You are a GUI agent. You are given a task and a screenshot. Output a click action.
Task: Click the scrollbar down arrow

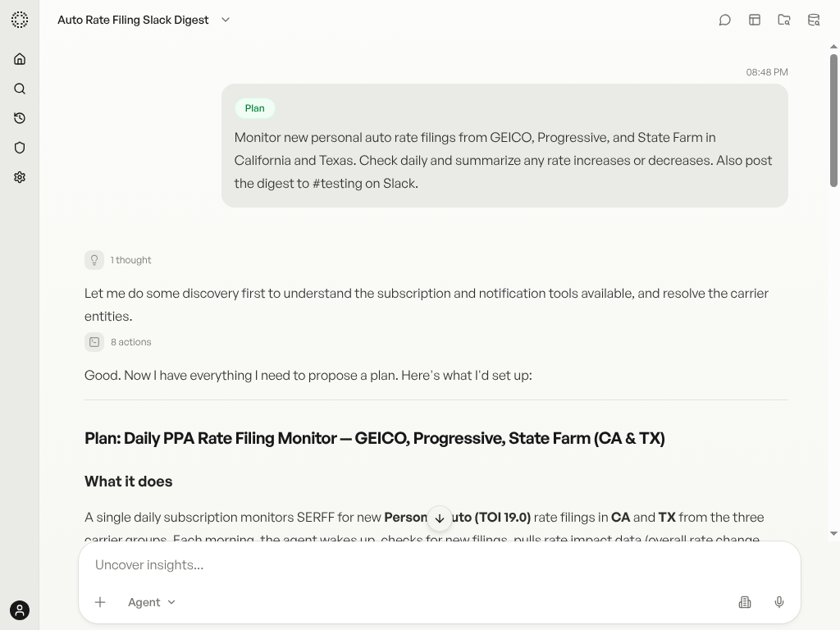pyautogui.click(x=833, y=533)
